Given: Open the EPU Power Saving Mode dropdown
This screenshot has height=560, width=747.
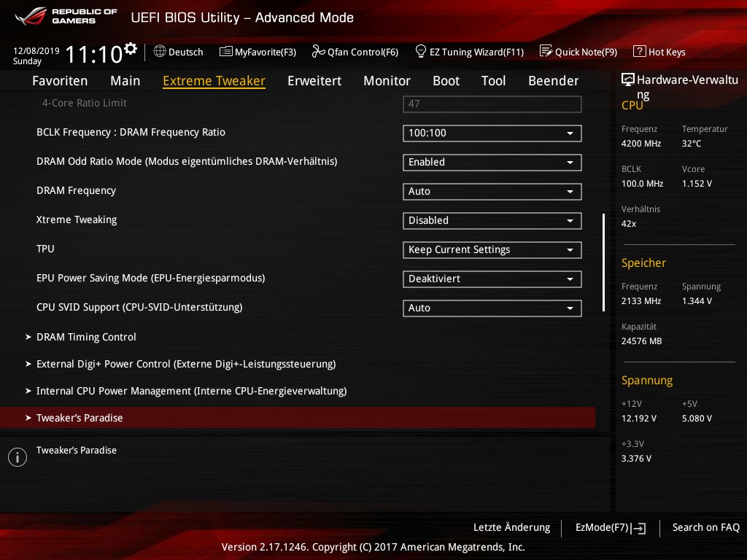Looking at the screenshot, I should click(x=492, y=279).
